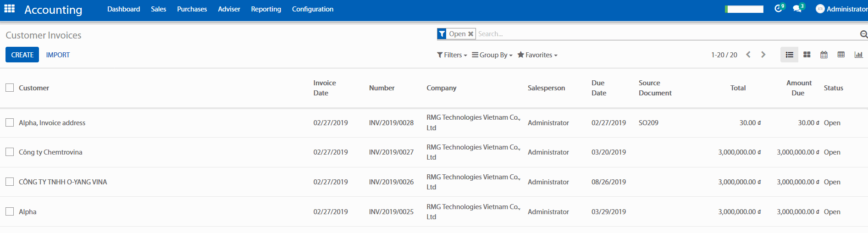Screen dimensions: 868x233
Task: Open the apps grid menu icon
Action: pyautogui.click(x=9, y=9)
